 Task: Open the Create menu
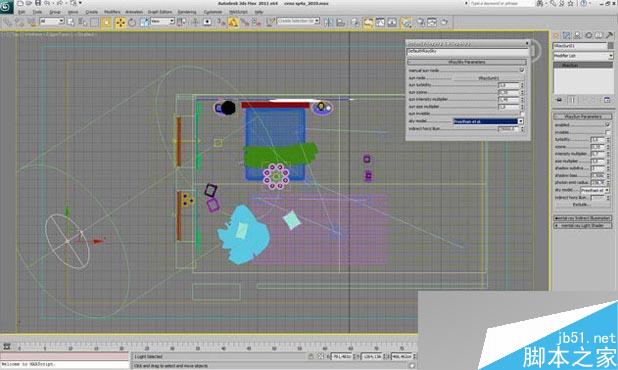point(91,12)
